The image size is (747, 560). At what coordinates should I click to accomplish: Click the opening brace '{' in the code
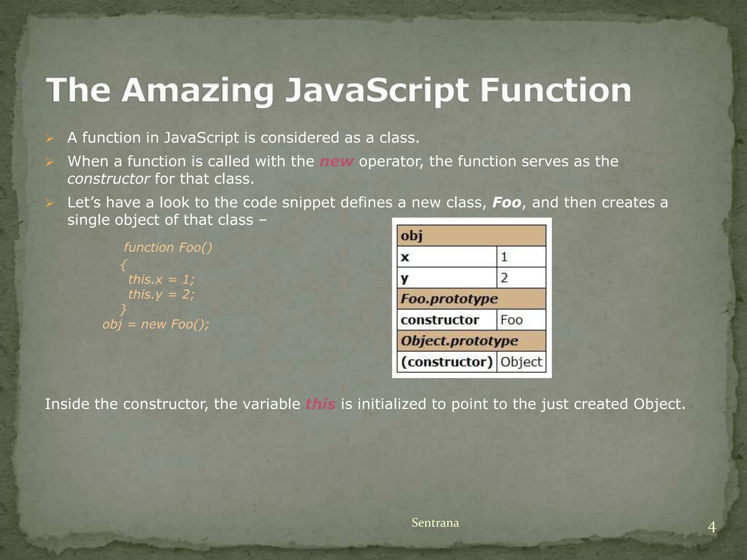pyautogui.click(x=123, y=264)
